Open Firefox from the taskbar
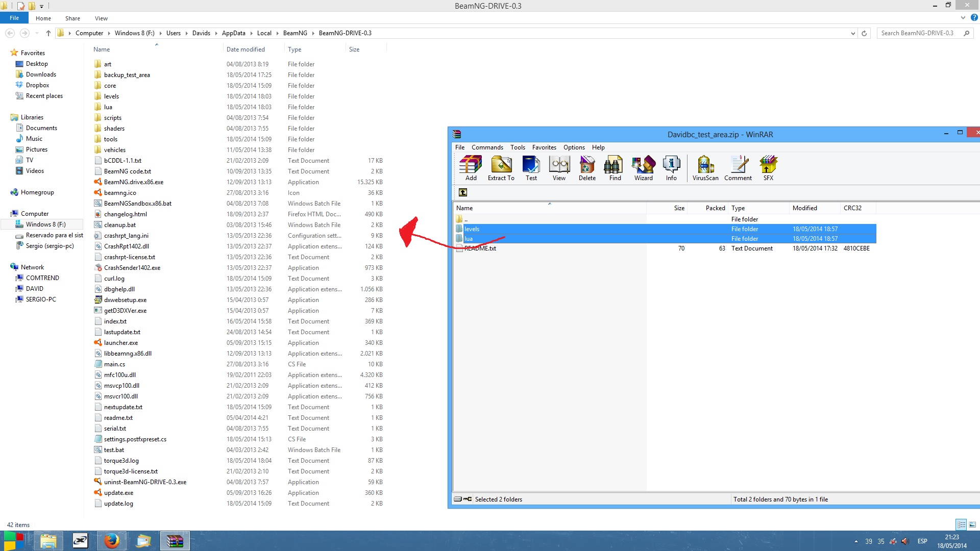 click(x=111, y=541)
